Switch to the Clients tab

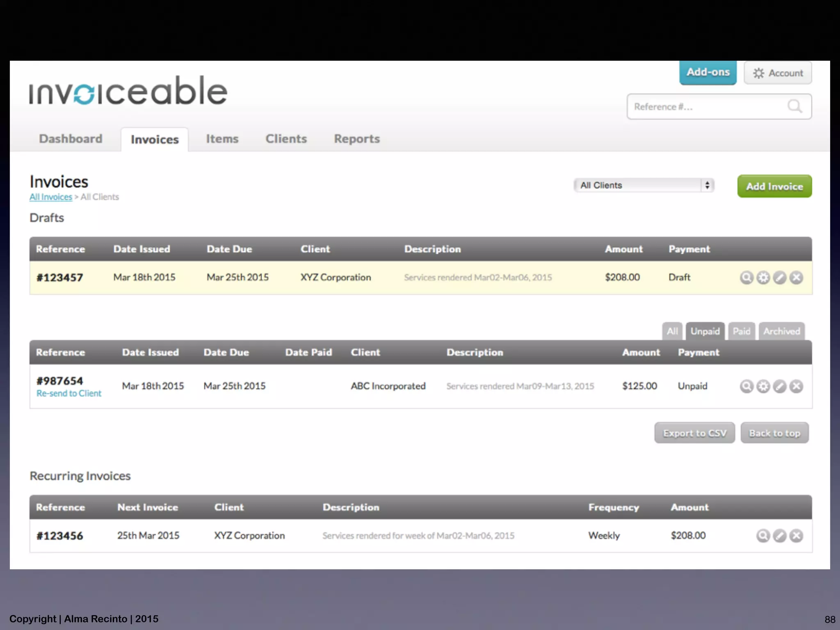286,139
